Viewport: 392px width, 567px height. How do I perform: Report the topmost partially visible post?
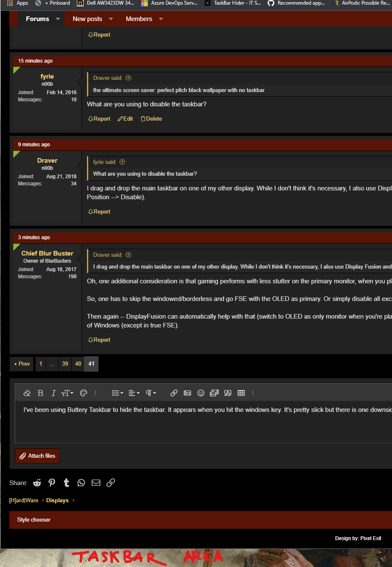[99, 35]
